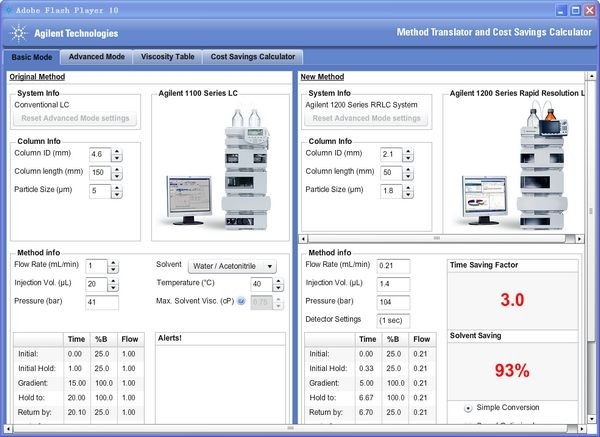The height and width of the screenshot is (437, 600).
Task: Decrease Original Method Flow Rate stepper
Action: coord(113,270)
